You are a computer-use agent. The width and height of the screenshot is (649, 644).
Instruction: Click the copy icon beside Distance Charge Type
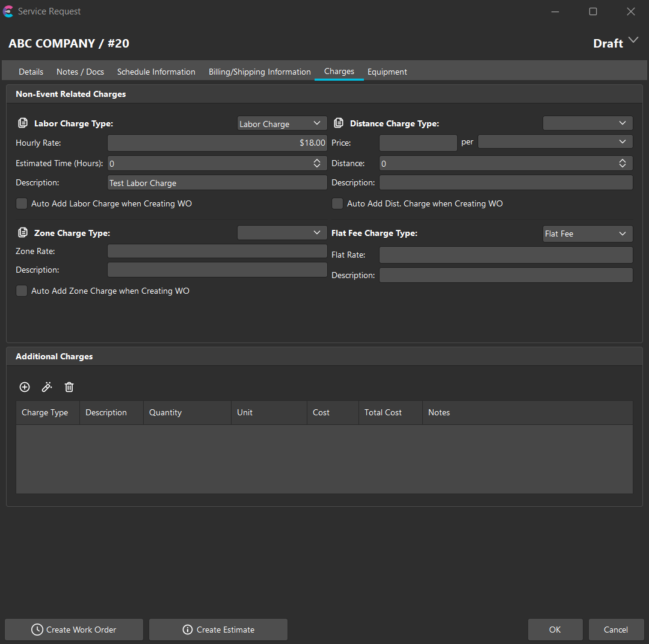(x=339, y=123)
